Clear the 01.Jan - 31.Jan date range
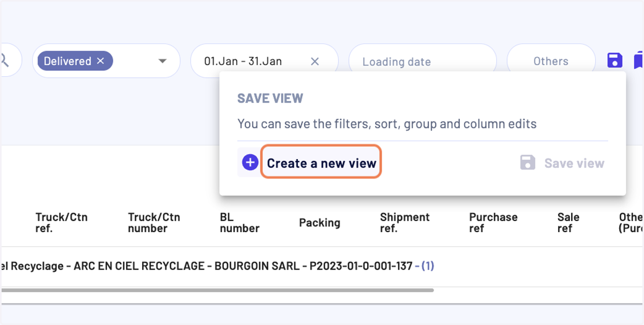644x325 pixels. (x=315, y=61)
